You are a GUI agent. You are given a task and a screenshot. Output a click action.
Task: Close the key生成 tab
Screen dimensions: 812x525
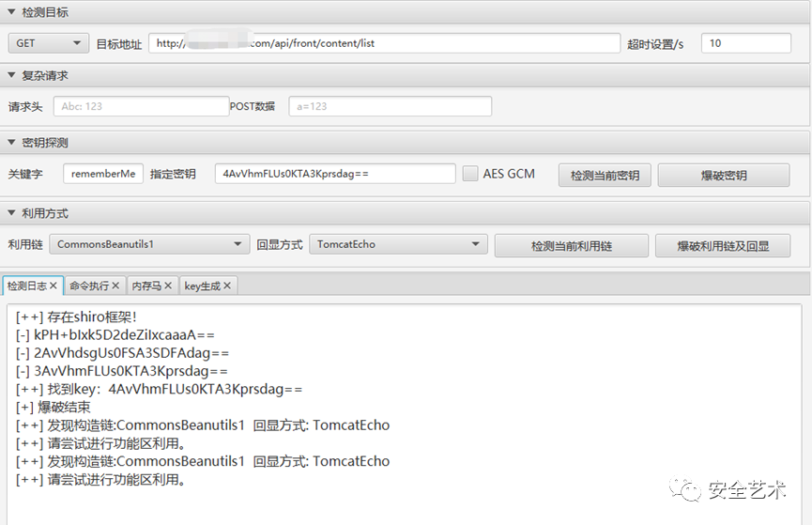coord(227,286)
